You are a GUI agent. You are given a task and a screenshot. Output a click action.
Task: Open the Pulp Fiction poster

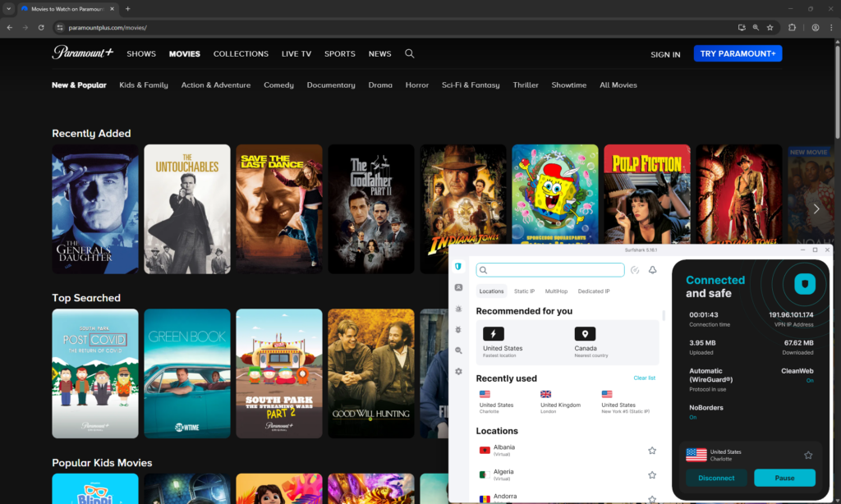coord(647,194)
